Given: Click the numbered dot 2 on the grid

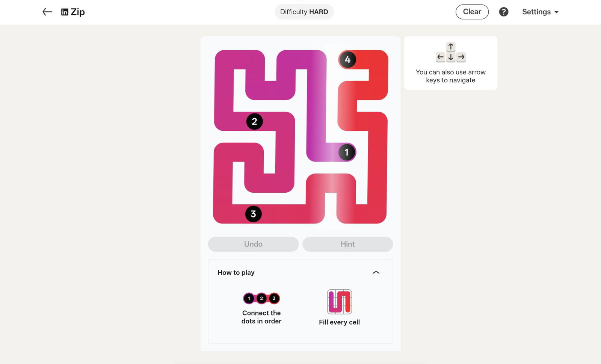Looking at the screenshot, I should 254,121.
